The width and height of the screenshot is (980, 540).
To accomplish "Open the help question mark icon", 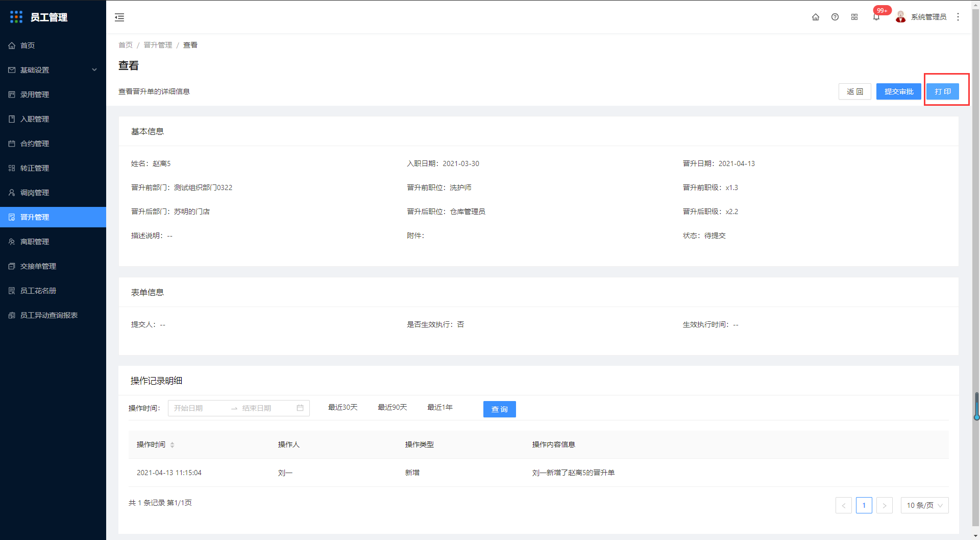I will click(x=835, y=17).
